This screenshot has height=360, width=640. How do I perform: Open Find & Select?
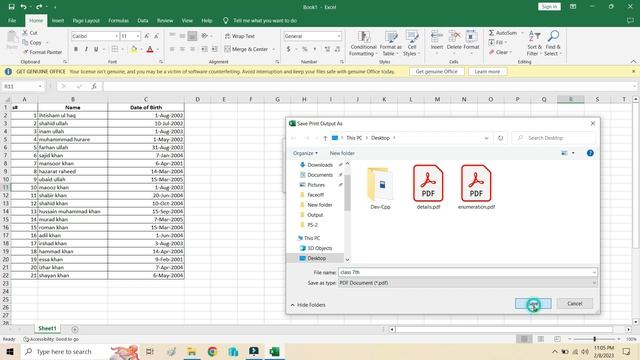pyautogui.click(x=553, y=43)
